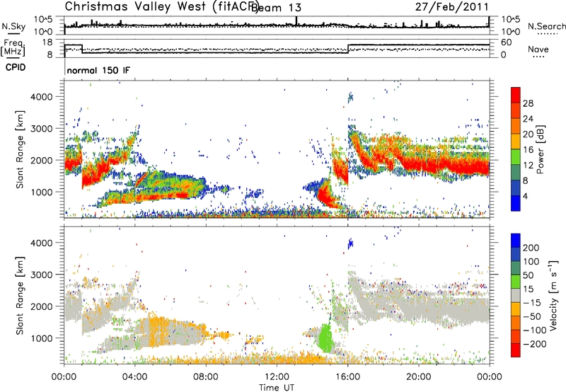The height and width of the screenshot is (392, 566).
Task: Click the "normal 150 IF" mode text
Action: click(x=98, y=70)
